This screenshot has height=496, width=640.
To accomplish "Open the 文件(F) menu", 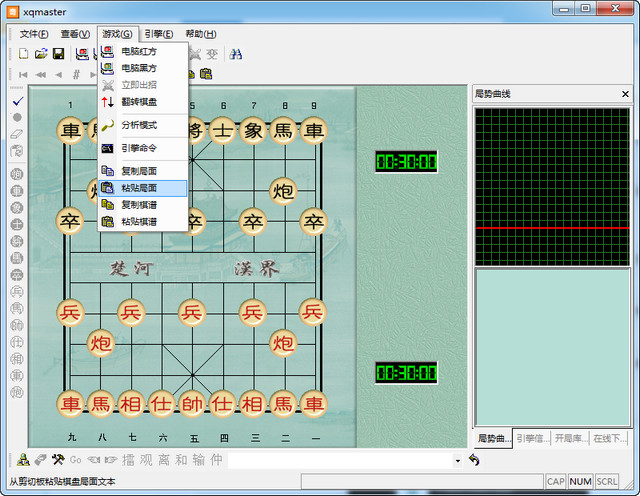I will pyautogui.click(x=34, y=33).
